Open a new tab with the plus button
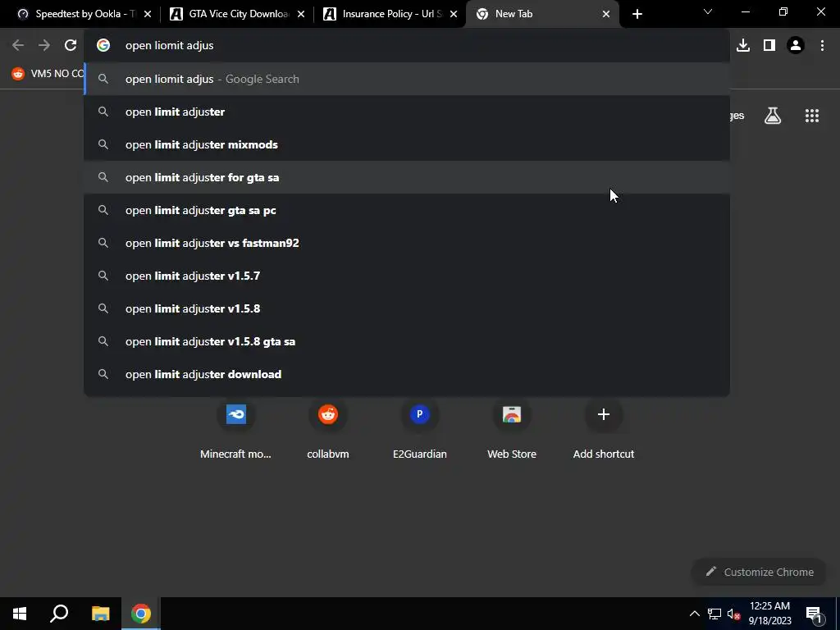 pyautogui.click(x=637, y=14)
